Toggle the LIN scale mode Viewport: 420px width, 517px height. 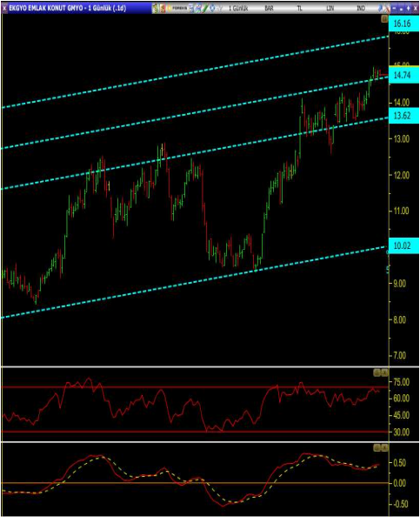pos(330,8)
